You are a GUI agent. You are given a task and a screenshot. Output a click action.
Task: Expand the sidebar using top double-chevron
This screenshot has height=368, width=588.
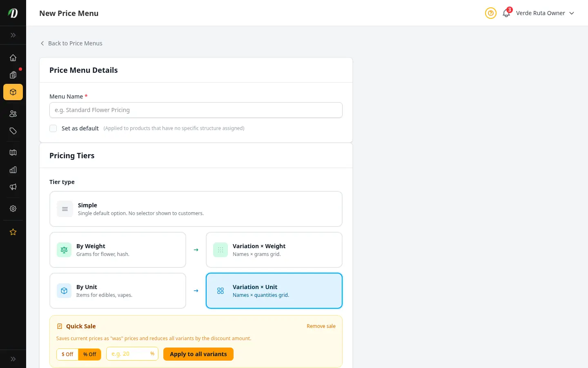pos(13,35)
